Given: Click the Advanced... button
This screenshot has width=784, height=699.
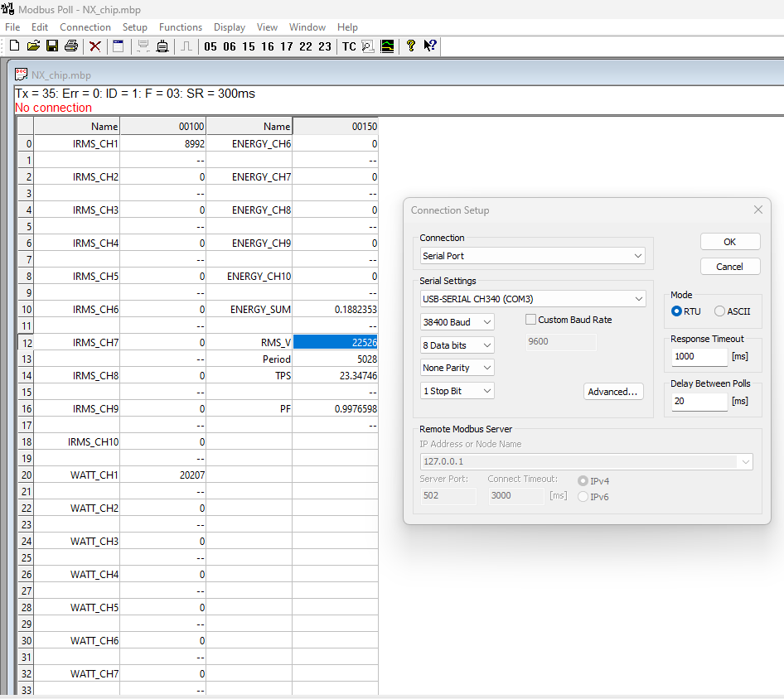Looking at the screenshot, I should click(612, 392).
